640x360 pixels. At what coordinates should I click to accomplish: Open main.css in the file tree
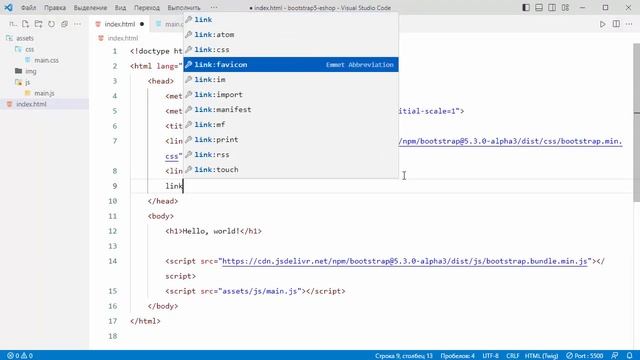tap(46, 60)
